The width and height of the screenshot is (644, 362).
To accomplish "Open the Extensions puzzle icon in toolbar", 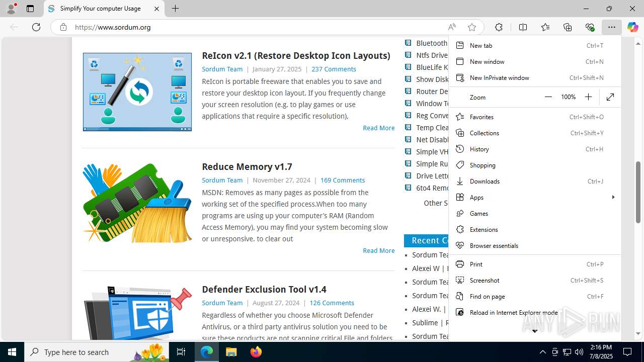I will coord(499,27).
